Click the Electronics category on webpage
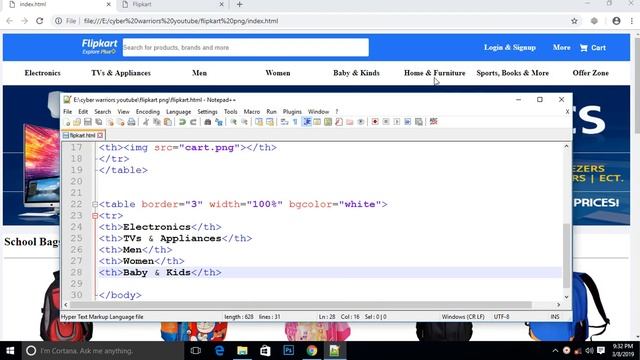The height and width of the screenshot is (360, 640). (x=42, y=73)
